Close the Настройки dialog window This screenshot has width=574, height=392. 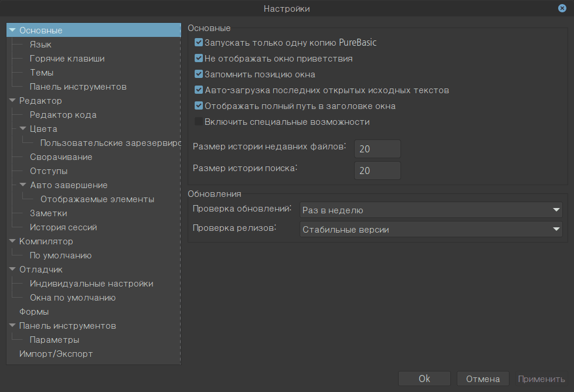[562, 8]
